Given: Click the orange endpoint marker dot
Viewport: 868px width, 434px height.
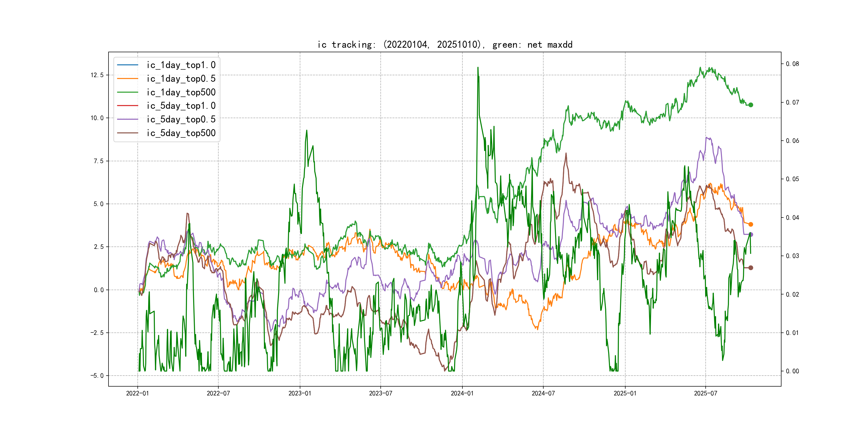Looking at the screenshot, I should click(x=751, y=225).
